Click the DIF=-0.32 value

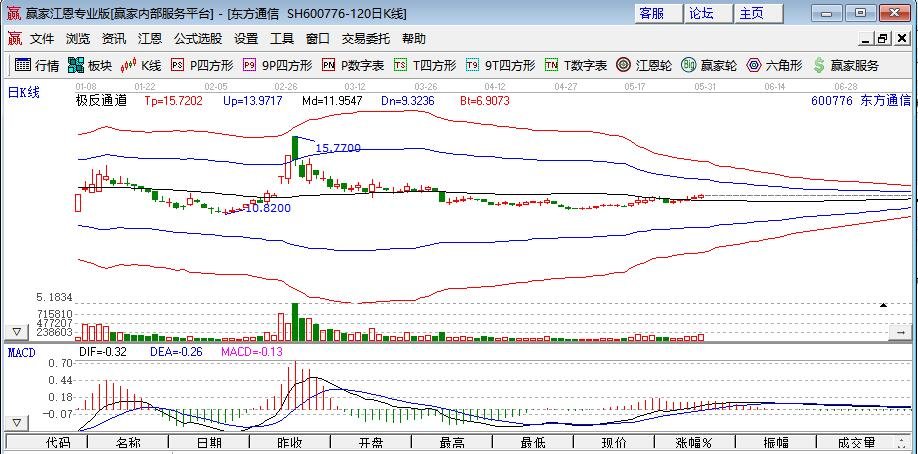click(x=102, y=352)
